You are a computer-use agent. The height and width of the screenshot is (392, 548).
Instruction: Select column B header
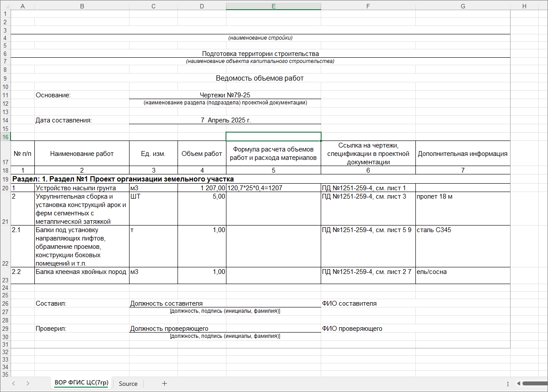click(81, 6)
